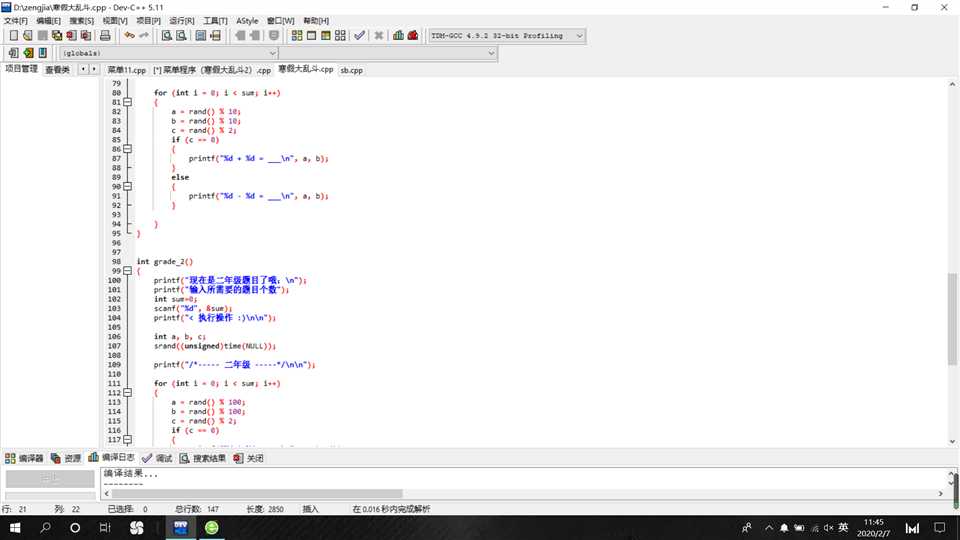This screenshot has width=960, height=540.
Task: Open the empty function dropdown beside (globals)
Action: coord(388,53)
